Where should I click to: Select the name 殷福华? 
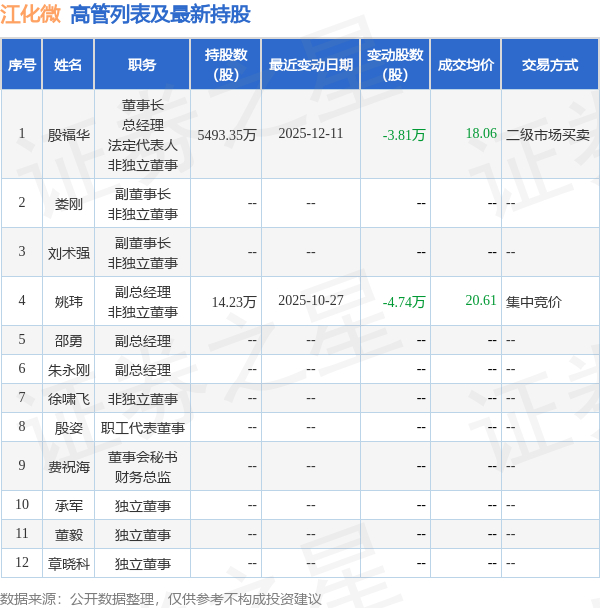click(x=69, y=135)
